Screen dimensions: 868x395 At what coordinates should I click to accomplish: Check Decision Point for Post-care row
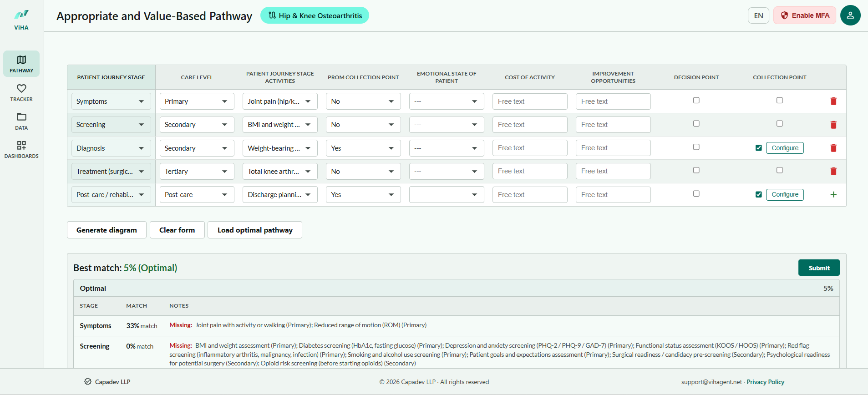pyautogui.click(x=696, y=193)
